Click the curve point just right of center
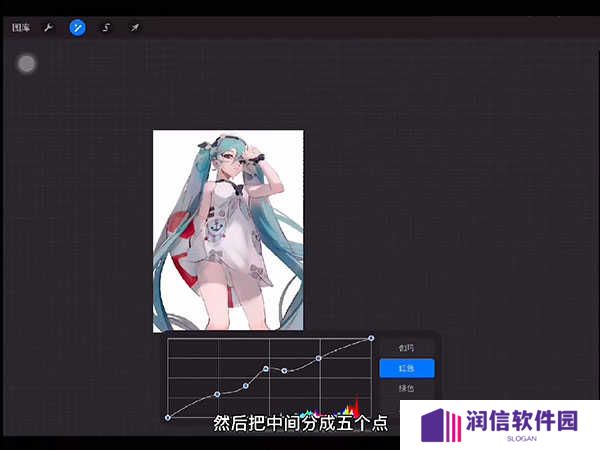Image resolution: width=600 pixels, height=450 pixels. click(284, 370)
